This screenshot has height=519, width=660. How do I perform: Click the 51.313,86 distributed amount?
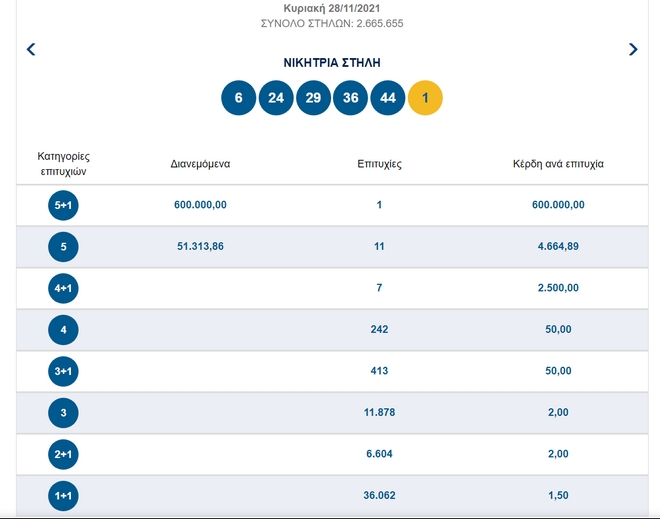[200, 246]
